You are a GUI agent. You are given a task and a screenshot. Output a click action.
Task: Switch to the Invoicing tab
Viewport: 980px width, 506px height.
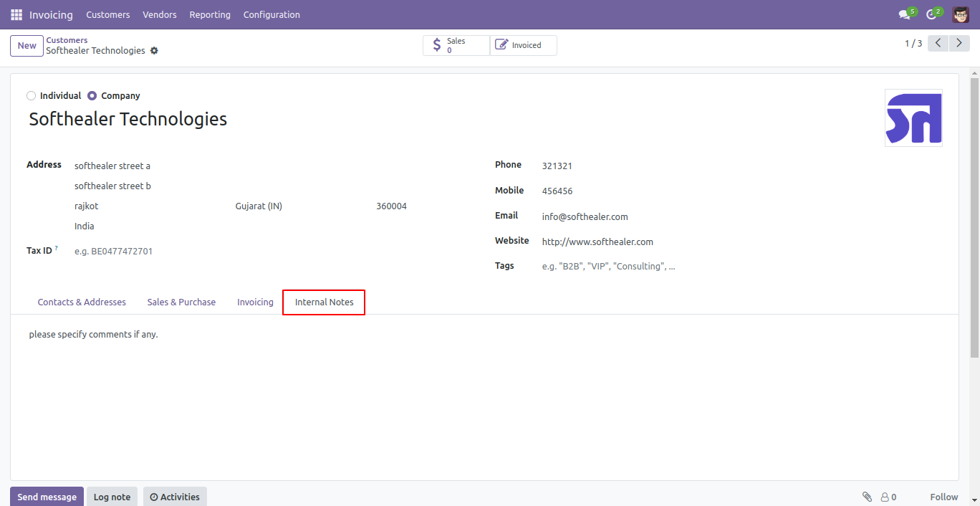click(256, 302)
